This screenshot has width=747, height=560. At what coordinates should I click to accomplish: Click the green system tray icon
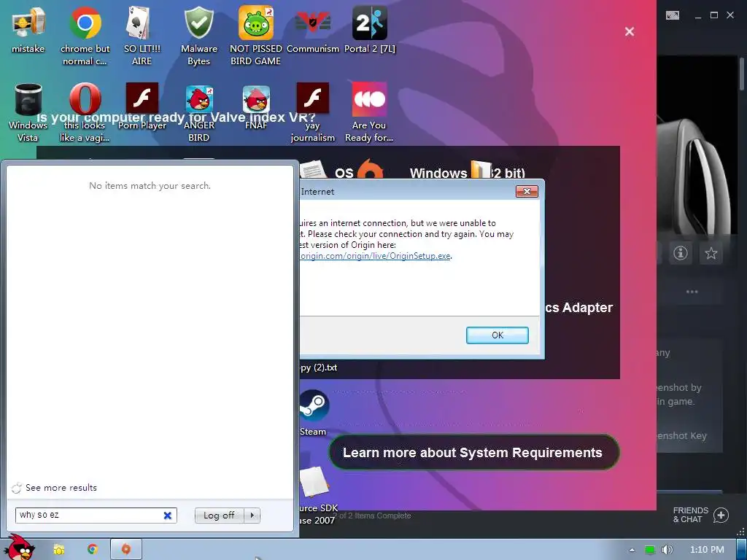coord(649,550)
